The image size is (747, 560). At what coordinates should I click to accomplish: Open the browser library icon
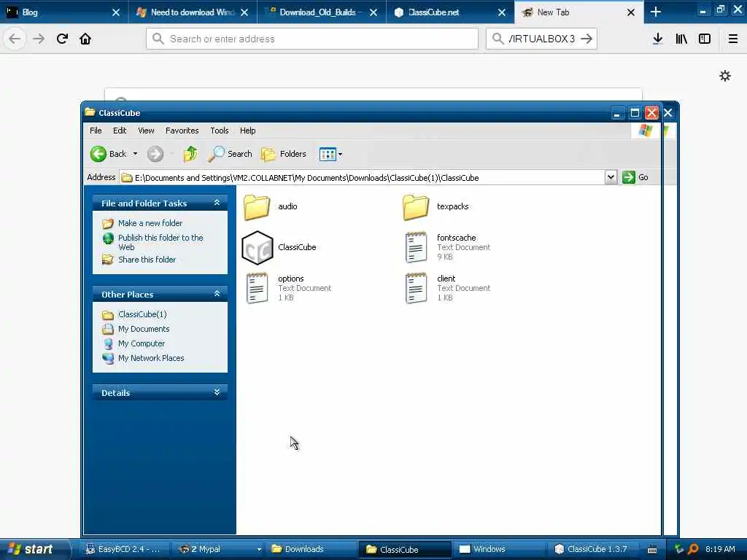tap(681, 39)
